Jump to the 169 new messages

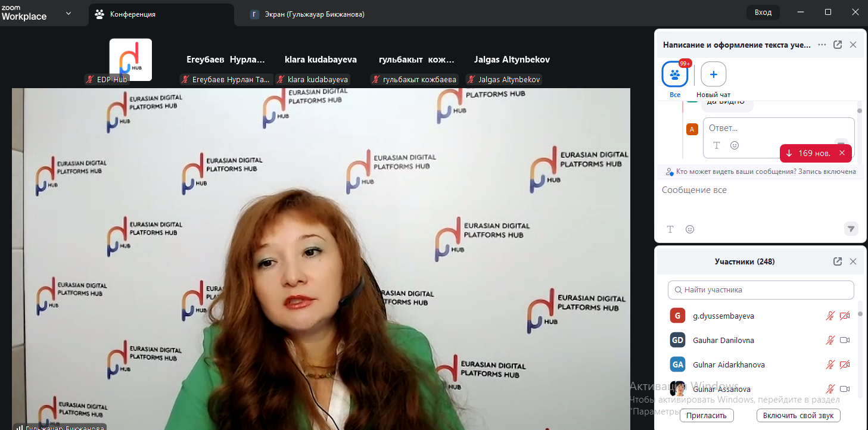809,153
